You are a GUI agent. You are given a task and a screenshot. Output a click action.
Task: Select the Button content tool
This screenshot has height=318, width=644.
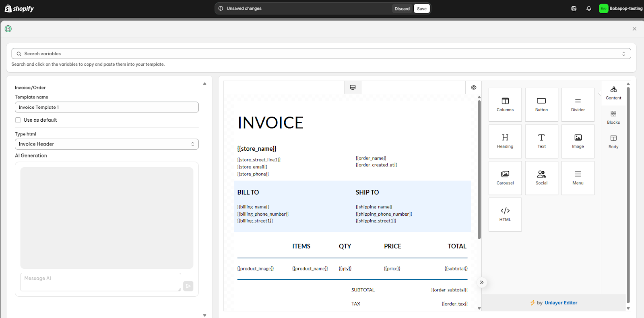(541, 105)
